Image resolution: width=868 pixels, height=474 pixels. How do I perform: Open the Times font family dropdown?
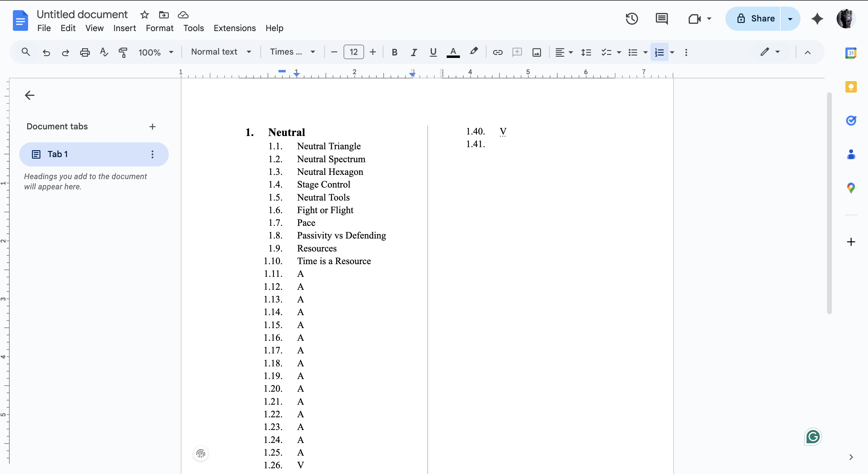pyautogui.click(x=292, y=52)
